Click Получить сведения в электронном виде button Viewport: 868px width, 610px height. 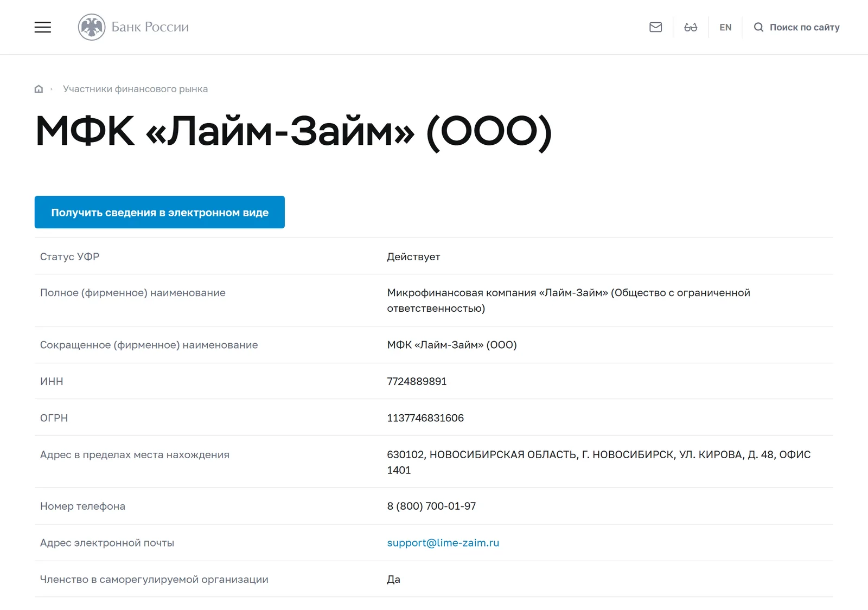coord(159,212)
